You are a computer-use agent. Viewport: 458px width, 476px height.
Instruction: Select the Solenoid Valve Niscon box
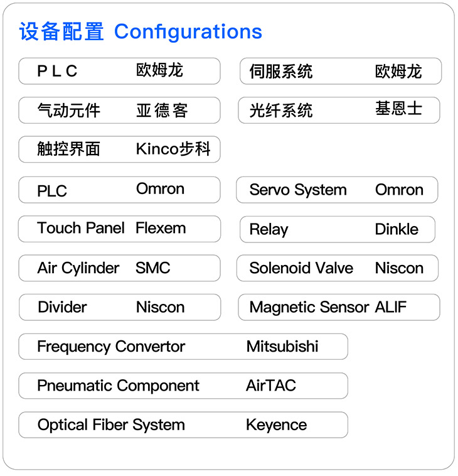click(x=337, y=268)
